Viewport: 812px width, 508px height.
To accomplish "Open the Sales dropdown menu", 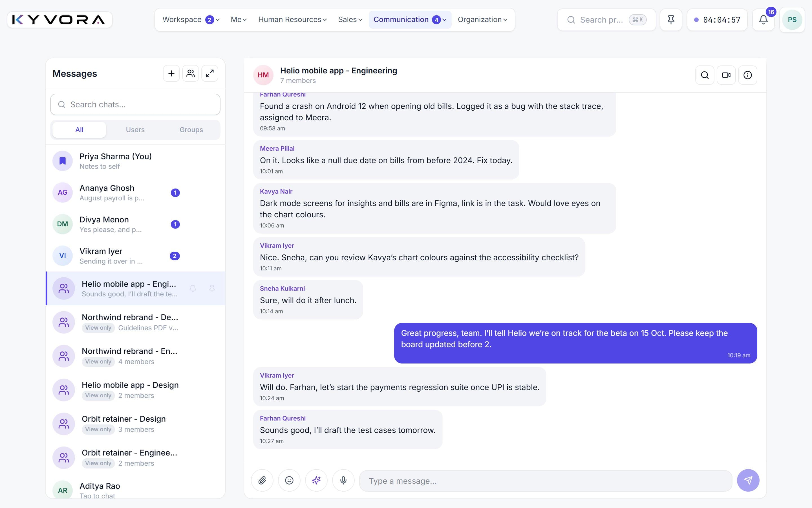I will 350,20.
